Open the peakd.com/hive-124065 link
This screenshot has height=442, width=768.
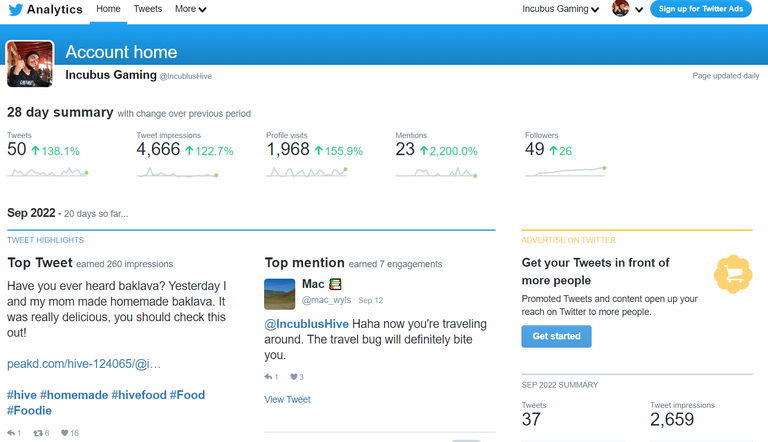click(84, 364)
